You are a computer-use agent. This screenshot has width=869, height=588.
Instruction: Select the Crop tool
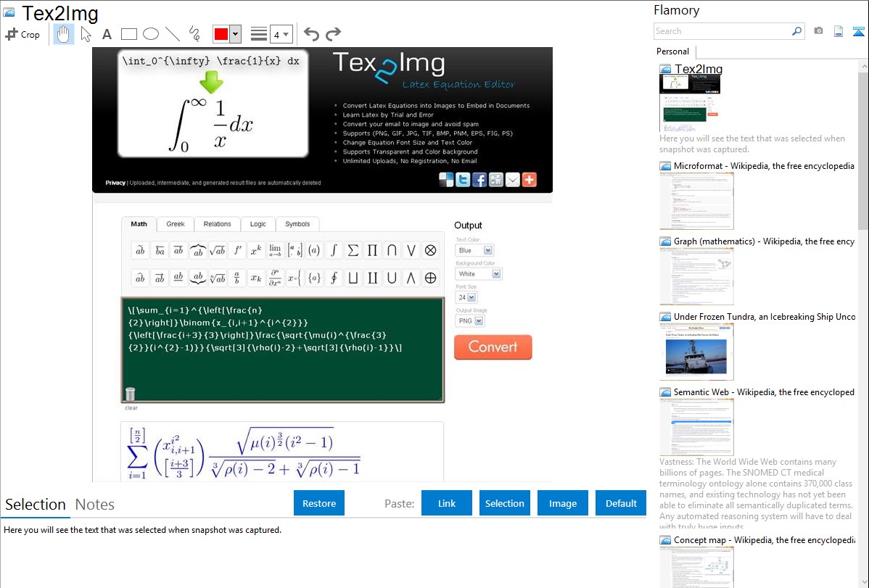pyautogui.click(x=22, y=34)
